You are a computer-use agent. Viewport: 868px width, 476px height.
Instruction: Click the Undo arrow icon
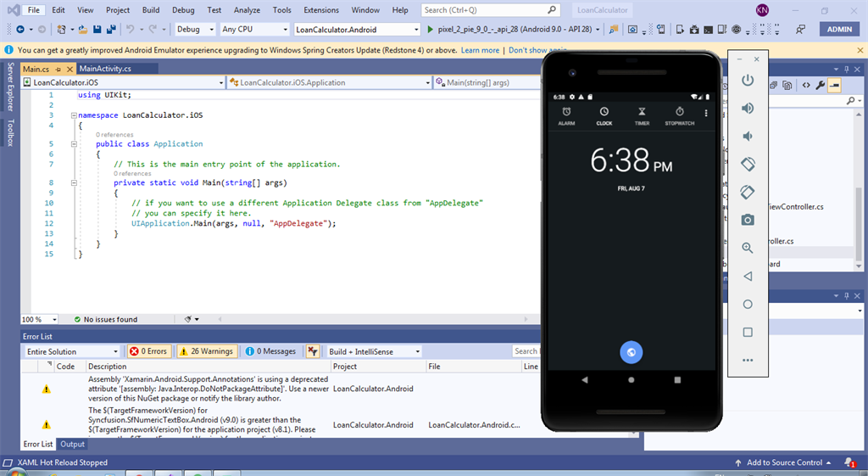click(130, 30)
